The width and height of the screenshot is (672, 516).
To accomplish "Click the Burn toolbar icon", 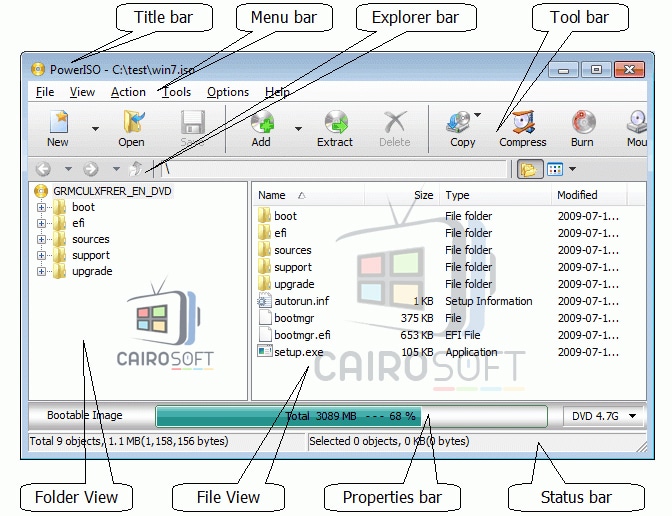I will 583,122.
